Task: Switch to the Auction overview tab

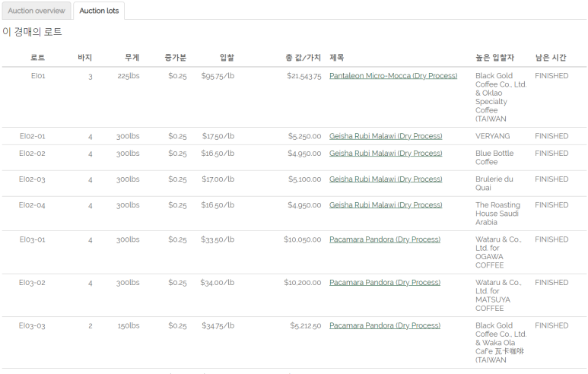Action: pyautogui.click(x=37, y=11)
